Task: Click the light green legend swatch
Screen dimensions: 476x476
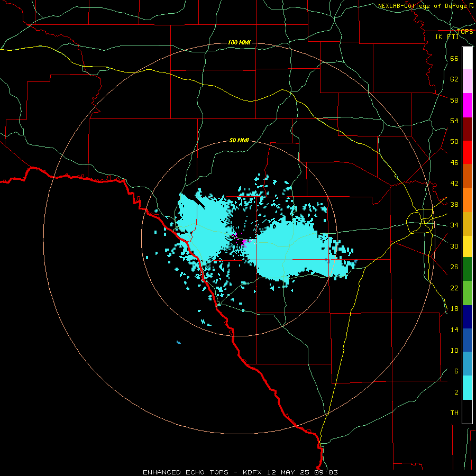Action: click(x=467, y=293)
